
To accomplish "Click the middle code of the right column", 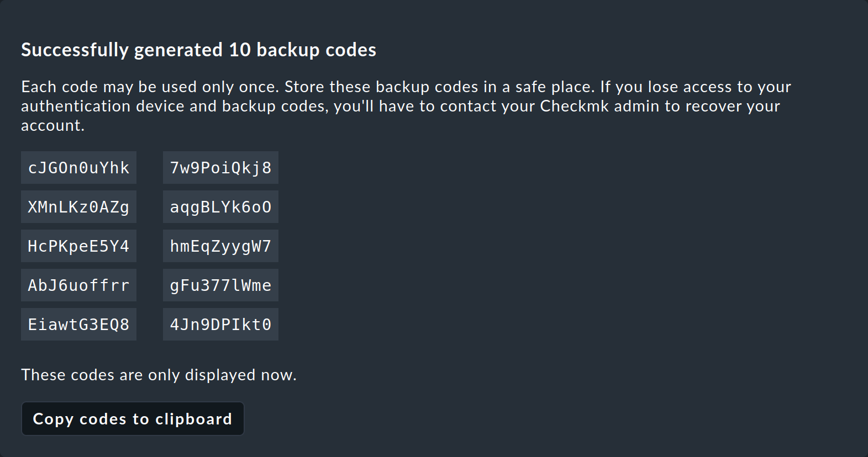I will coord(220,246).
